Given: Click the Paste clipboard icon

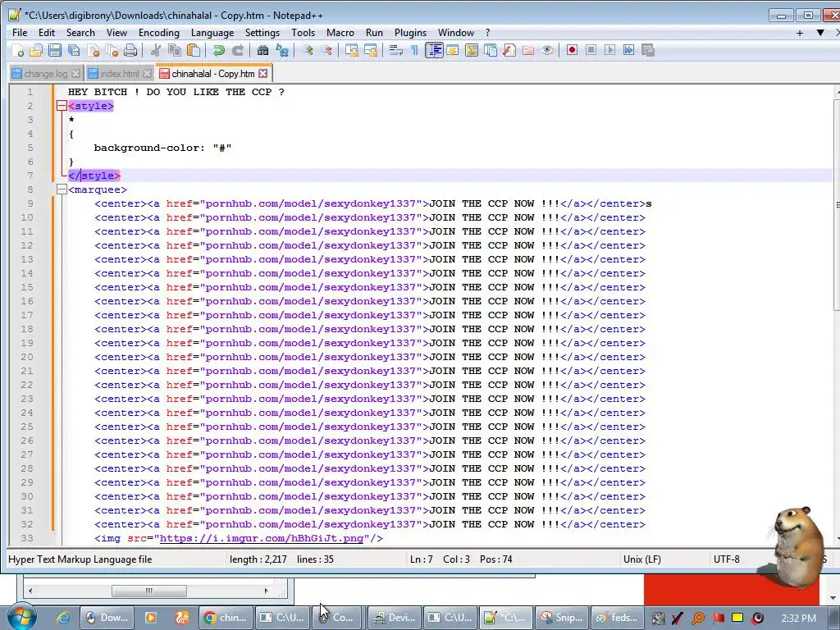Looking at the screenshot, I should [x=194, y=50].
